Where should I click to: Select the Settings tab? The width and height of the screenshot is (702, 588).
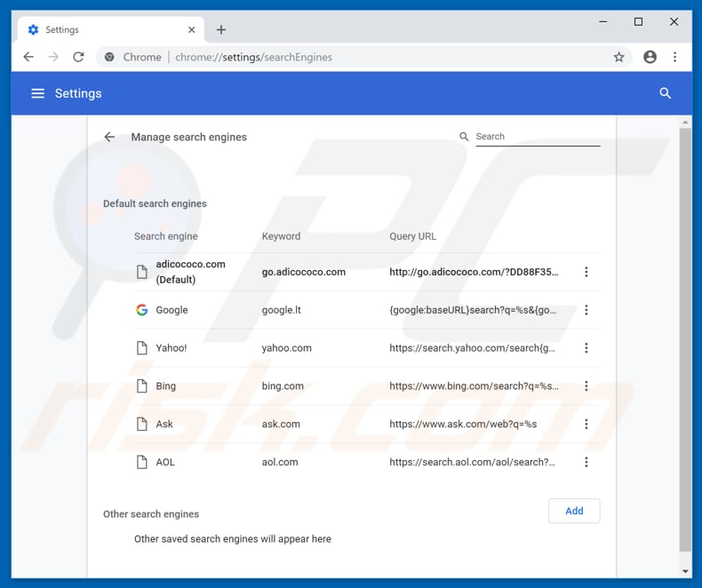point(110,30)
